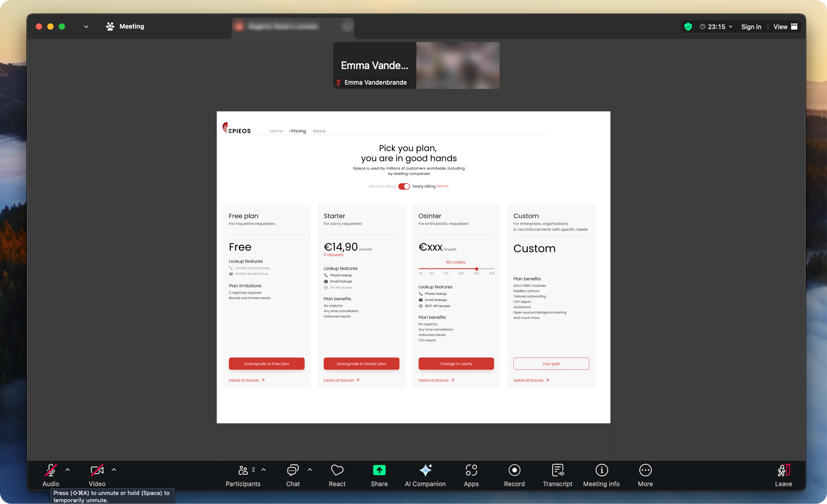
Task: Open the About nav item
Action: 319,131
